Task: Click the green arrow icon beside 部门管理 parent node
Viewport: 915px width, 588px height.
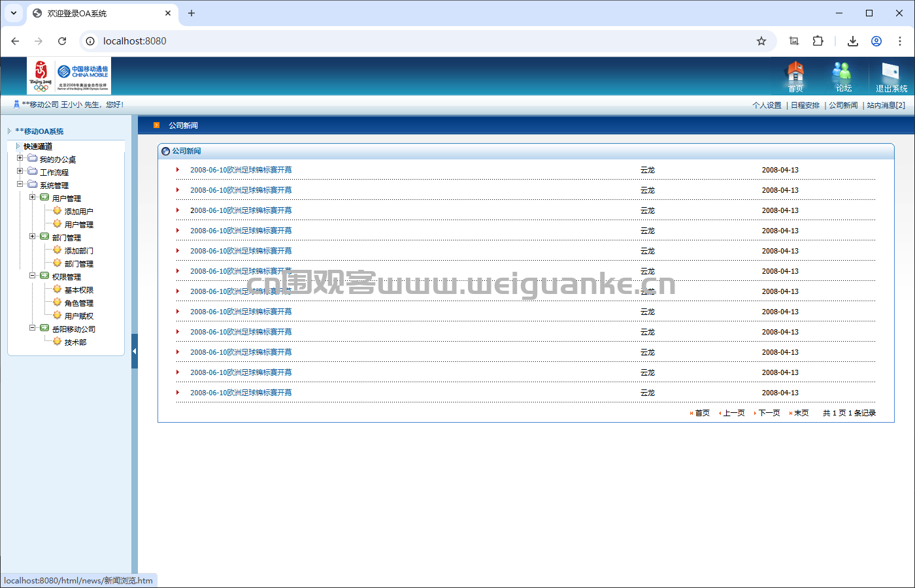Action: click(x=44, y=237)
